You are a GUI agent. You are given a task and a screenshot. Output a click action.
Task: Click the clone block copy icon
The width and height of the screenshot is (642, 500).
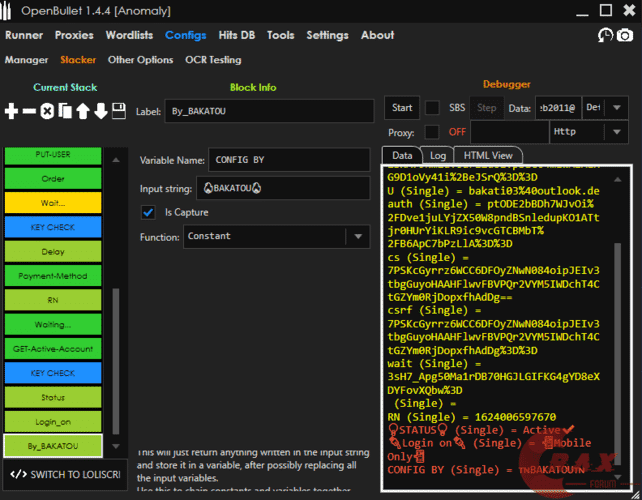[x=65, y=111]
